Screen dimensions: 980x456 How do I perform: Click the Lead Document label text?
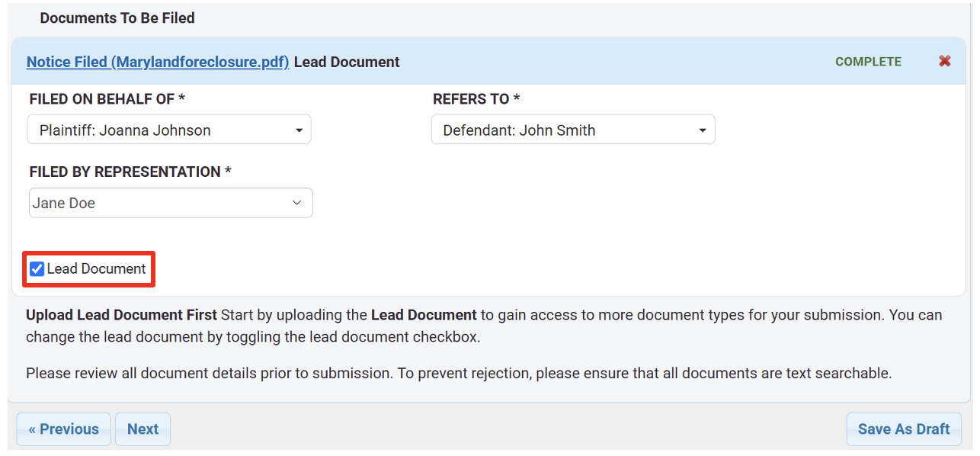[x=96, y=268]
